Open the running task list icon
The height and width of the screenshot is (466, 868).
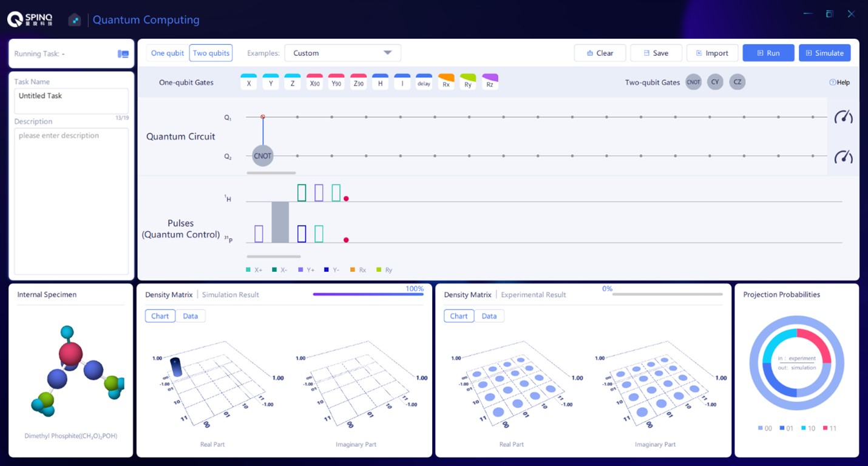click(x=123, y=54)
